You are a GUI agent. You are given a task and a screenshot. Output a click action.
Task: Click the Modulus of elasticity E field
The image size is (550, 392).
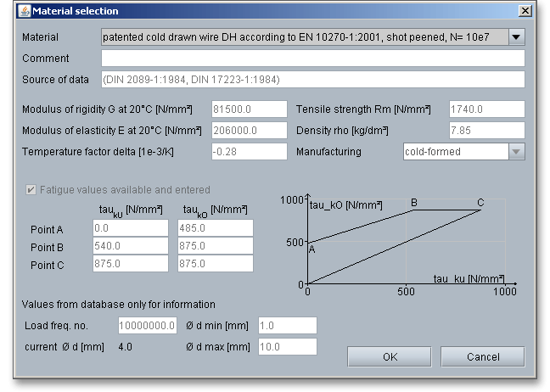coord(250,131)
